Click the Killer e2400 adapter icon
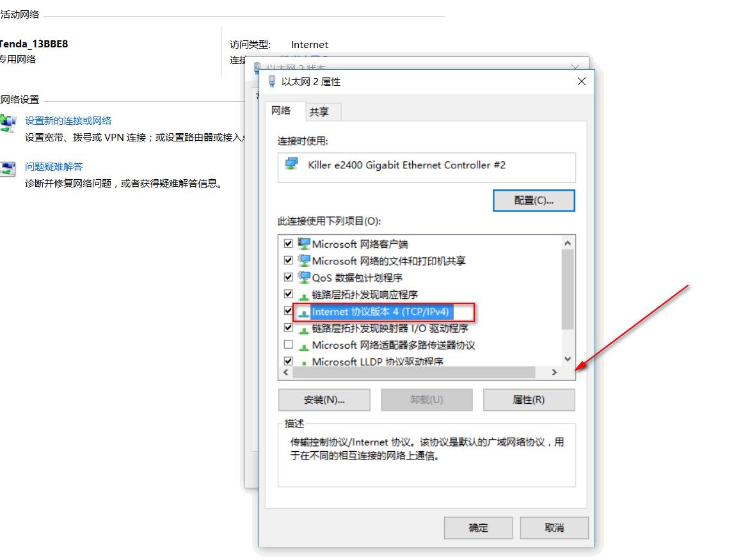The width and height of the screenshot is (743, 560). pos(291,164)
